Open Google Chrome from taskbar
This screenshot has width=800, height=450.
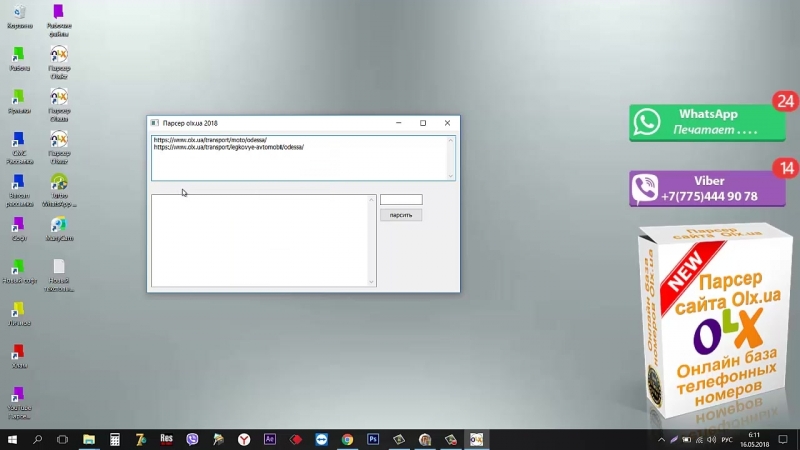coord(347,439)
